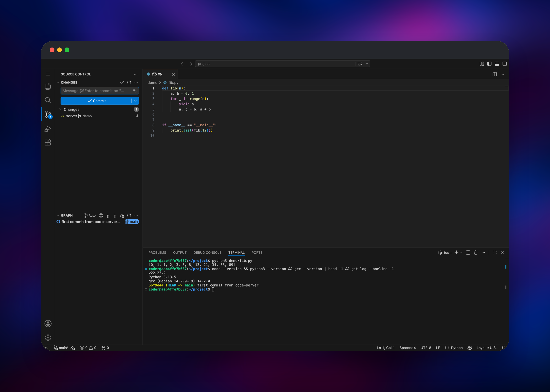Toggle the secondary side bar
This screenshot has width=550, height=392.
[x=505, y=64]
